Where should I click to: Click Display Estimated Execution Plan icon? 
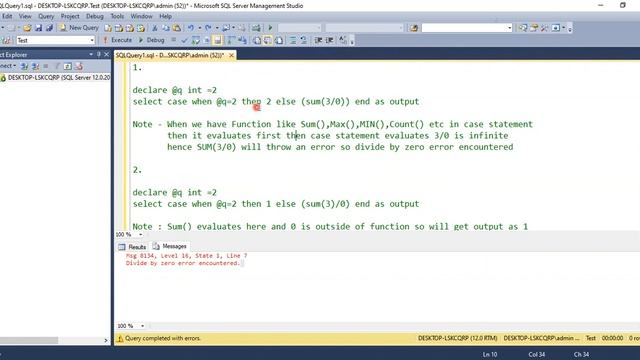[x=196, y=40]
